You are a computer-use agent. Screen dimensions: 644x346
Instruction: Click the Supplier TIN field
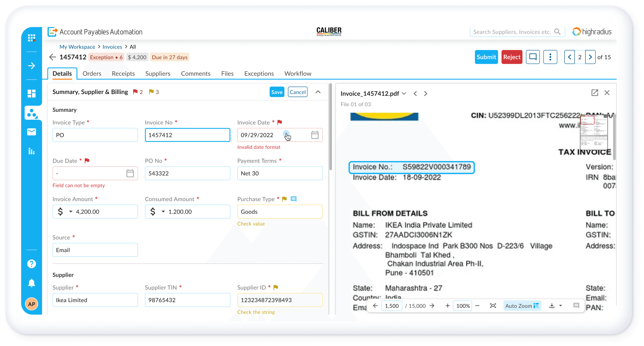(x=187, y=300)
